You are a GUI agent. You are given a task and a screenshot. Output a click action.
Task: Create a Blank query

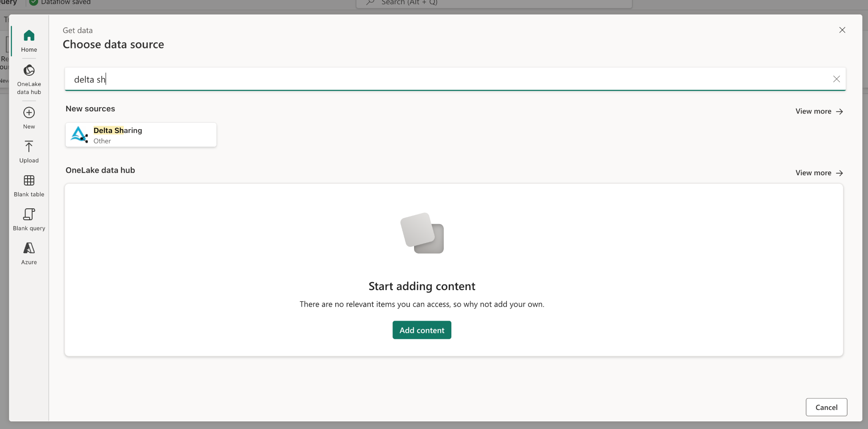pos(29,219)
